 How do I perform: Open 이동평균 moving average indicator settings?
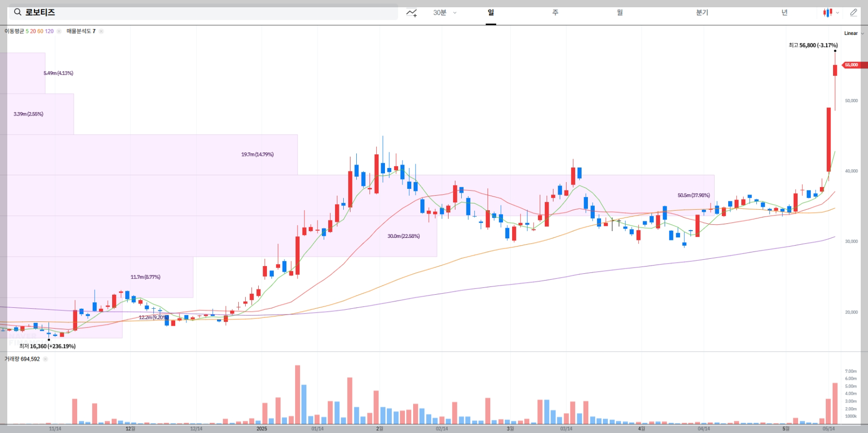point(29,31)
